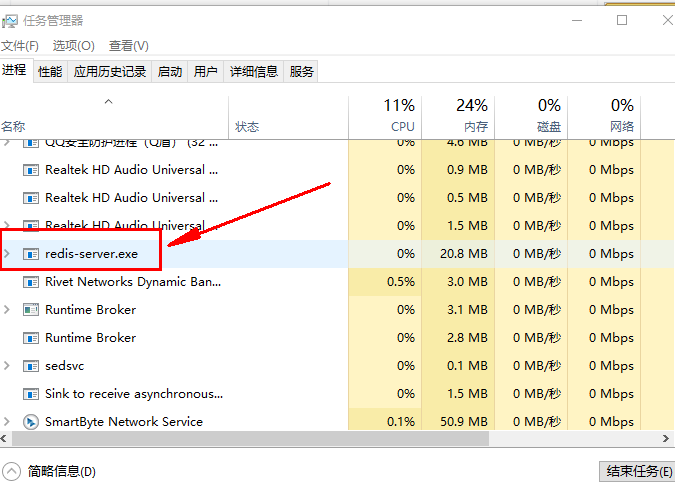This screenshot has height=487, width=675.
Task: Click the sedsvc process icon
Action: pyautogui.click(x=31, y=366)
